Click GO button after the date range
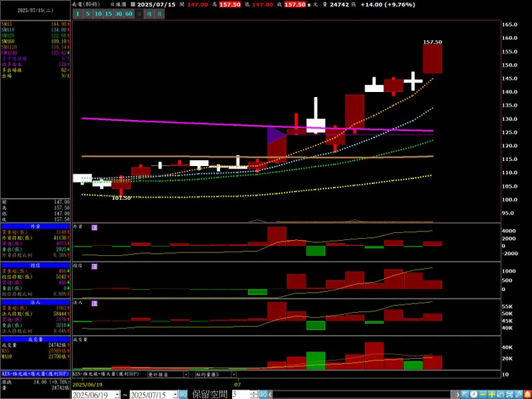The height and width of the screenshot is (399, 532). pos(183,395)
